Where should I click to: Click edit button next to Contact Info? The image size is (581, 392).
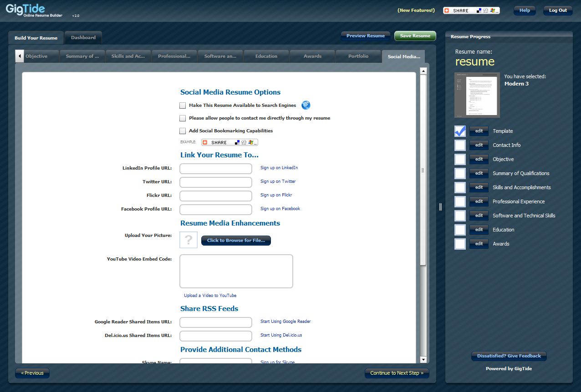point(479,145)
